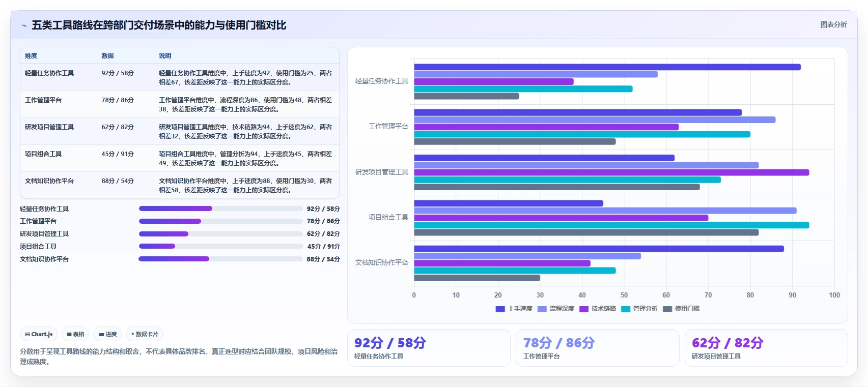Image resolution: width=868 pixels, height=387 pixels.
Task: Click 文档知识协作平台 label in the progress list
Action: [44, 259]
